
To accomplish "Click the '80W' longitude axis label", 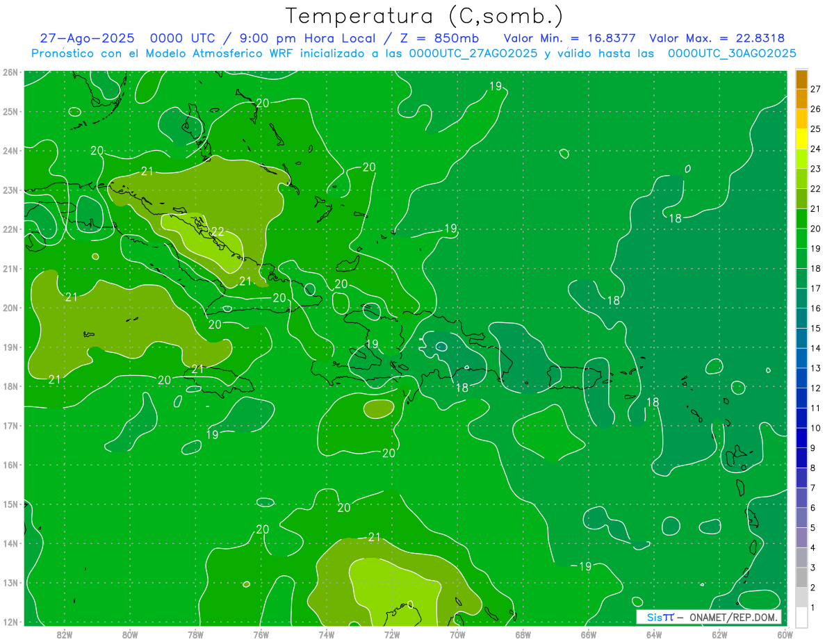I will point(130,634).
